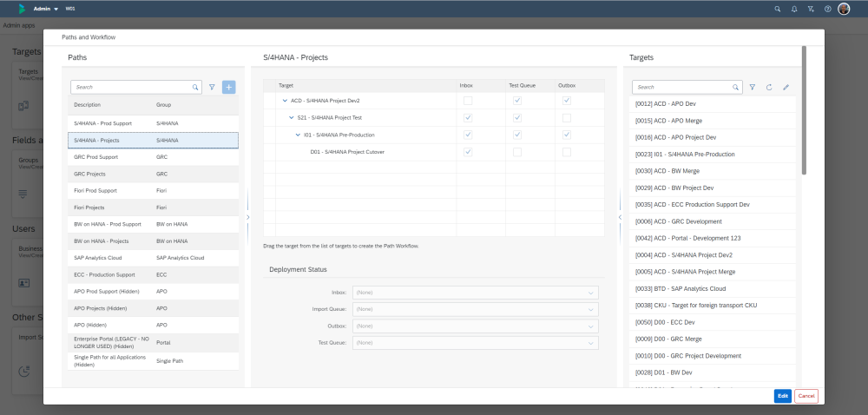The width and height of the screenshot is (868, 415).
Task: Toggle Outbox checkbox for I01 Pre-Production
Action: click(x=567, y=135)
